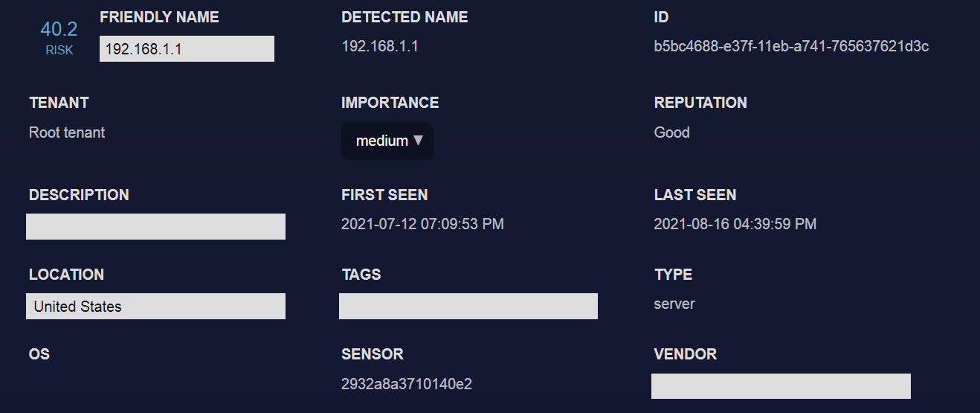Click the Friendly Name input field
This screenshot has height=413, width=980.
187,49
